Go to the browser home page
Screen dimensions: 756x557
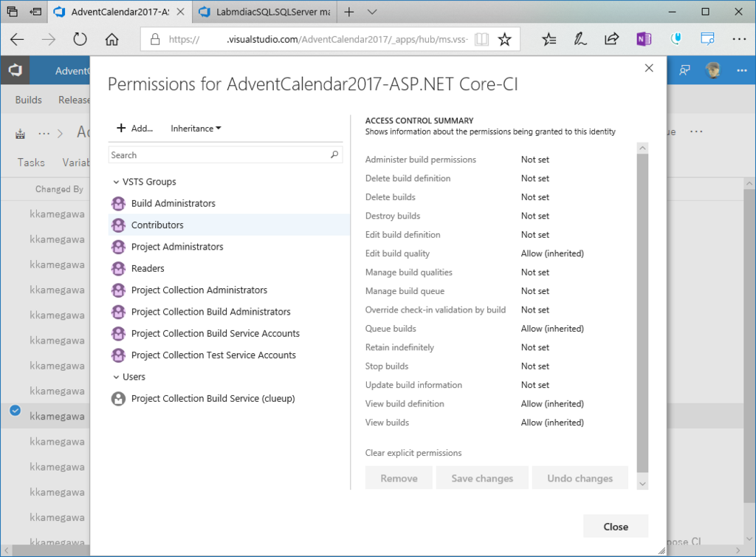tap(112, 39)
